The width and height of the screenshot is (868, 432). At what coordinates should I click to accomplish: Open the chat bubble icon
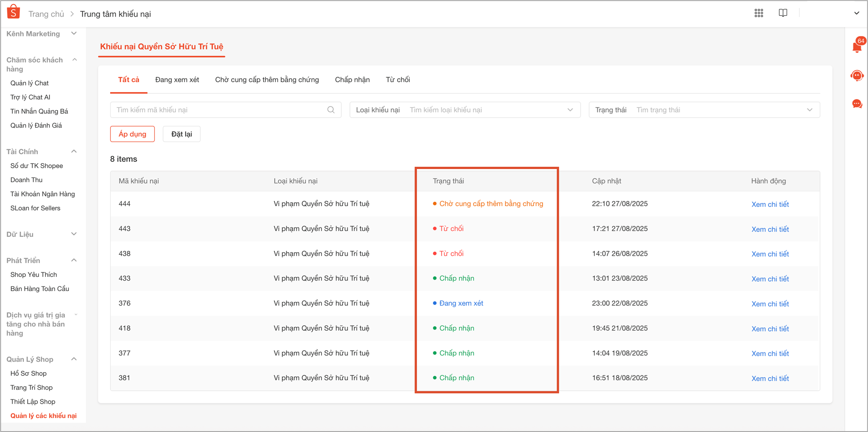point(857,104)
